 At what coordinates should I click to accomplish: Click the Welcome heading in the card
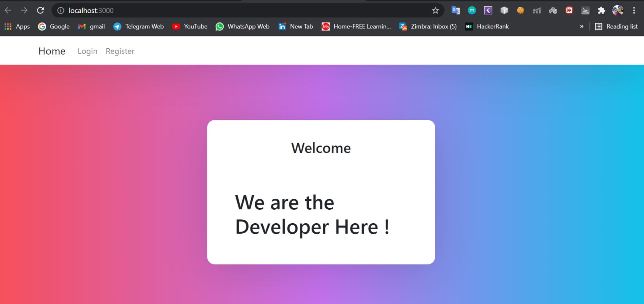pyautogui.click(x=321, y=148)
